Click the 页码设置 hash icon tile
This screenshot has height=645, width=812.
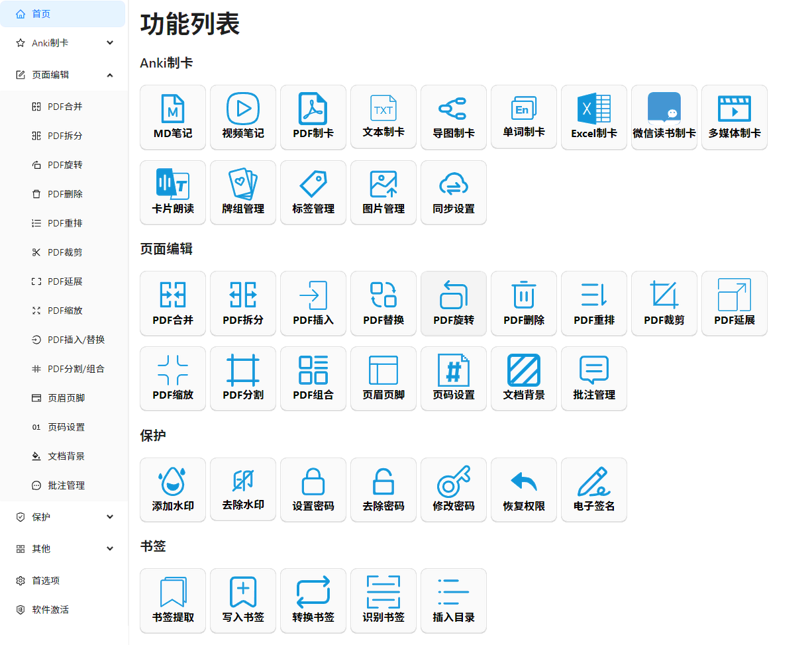point(454,379)
